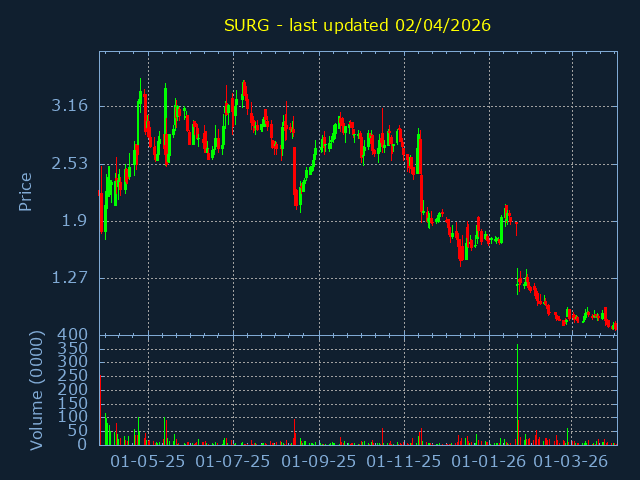The height and width of the screenshot is (480, 640).
Task: Click the tall red volume bar at chart start
Action: click(100, 410)
